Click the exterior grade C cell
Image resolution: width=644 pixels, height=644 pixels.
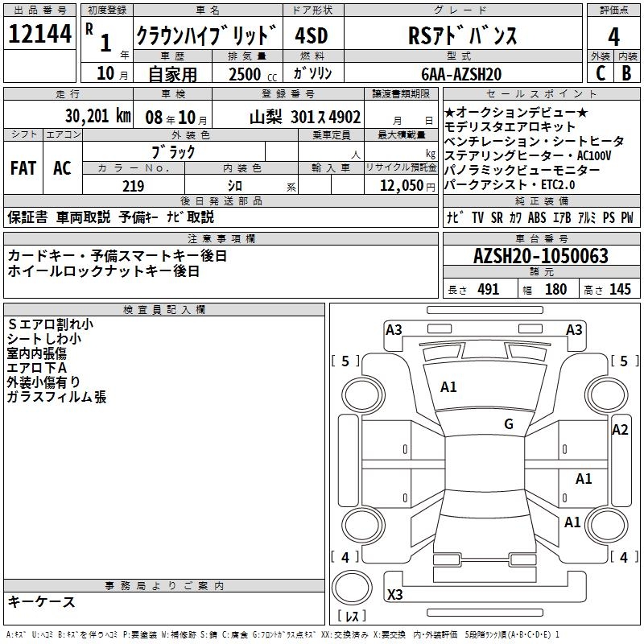click(600, 72)
